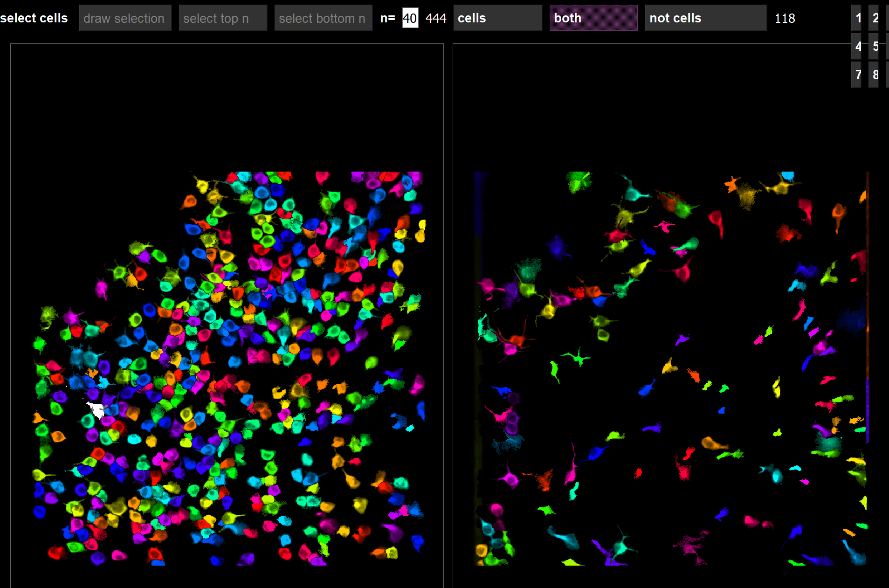Switch to view panel 1
Screen dimensions: 889x588
(x=858, y=18)
